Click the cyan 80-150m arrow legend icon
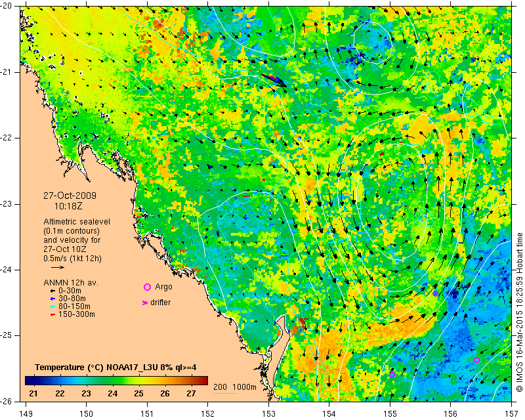The height and width of the screenshot is (420, 525). pyautogui.click(x=52, y=306)
